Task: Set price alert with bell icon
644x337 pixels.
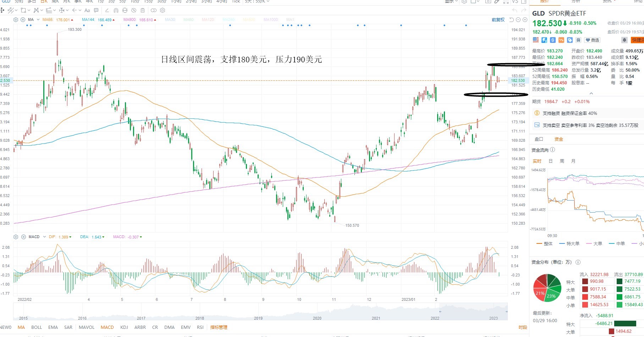Action: coord(624,40)
